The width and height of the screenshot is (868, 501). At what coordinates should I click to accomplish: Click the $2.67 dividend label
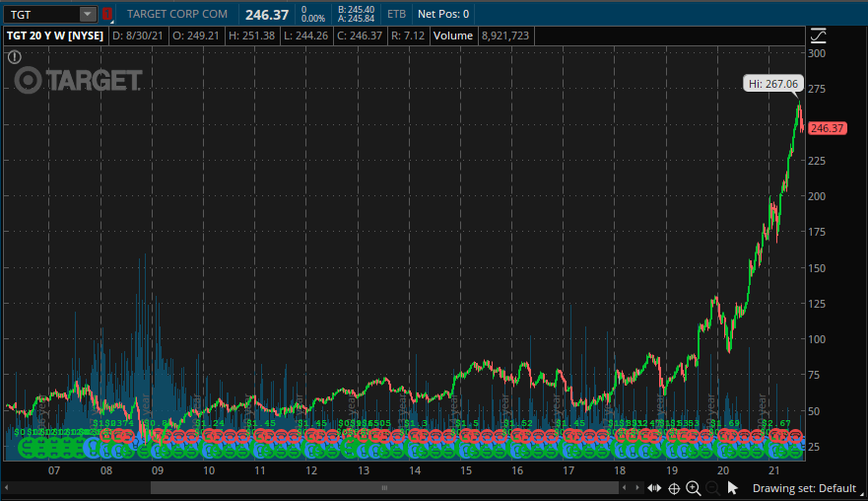[x=776, y=423]
